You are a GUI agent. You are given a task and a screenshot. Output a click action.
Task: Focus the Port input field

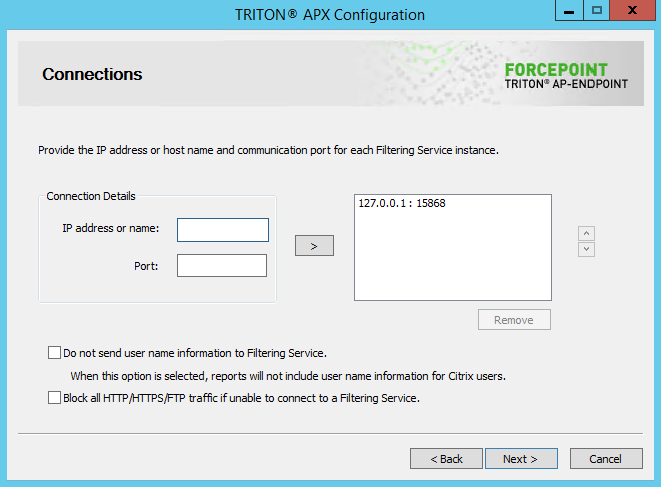222,265
